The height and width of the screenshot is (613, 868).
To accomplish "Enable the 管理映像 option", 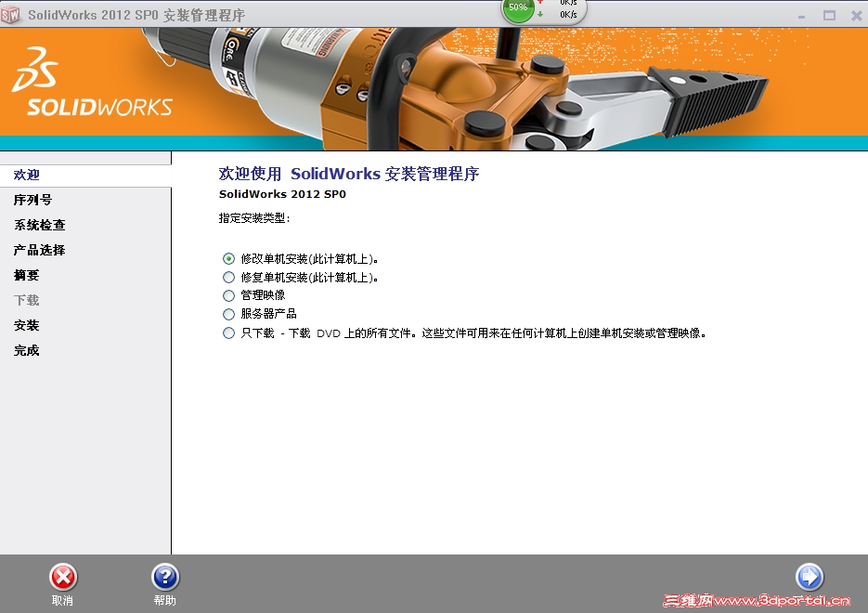I will (227, 295).
